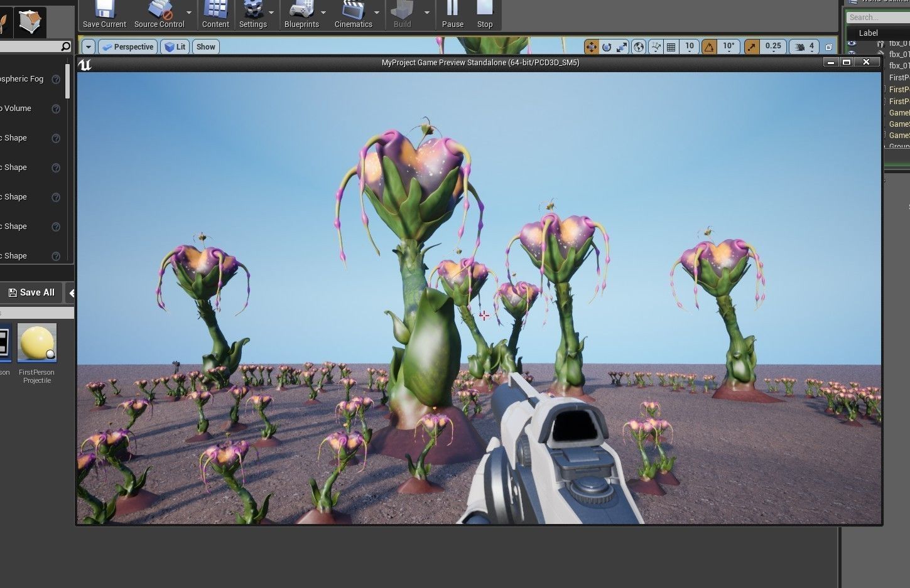This screenshot has height=588, width=910.
Task: Maximize or restore the editor viewport
Action: 828,47
